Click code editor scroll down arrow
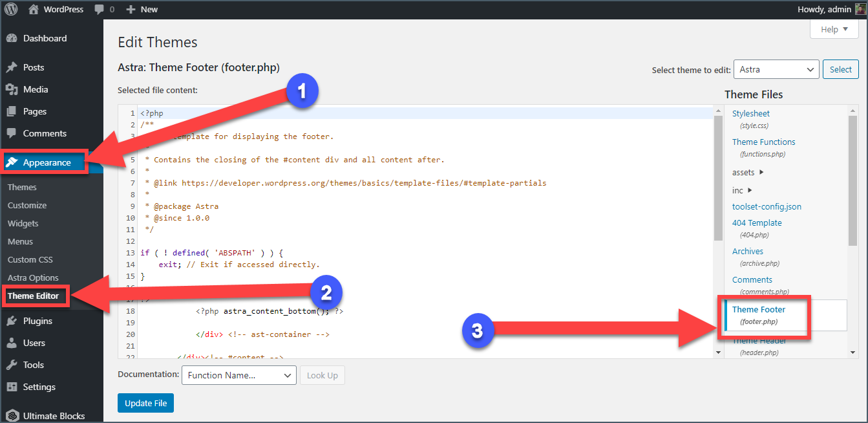The height and width of the screenshot is (423, 868). pyautogui.click(x=718, y=352)
